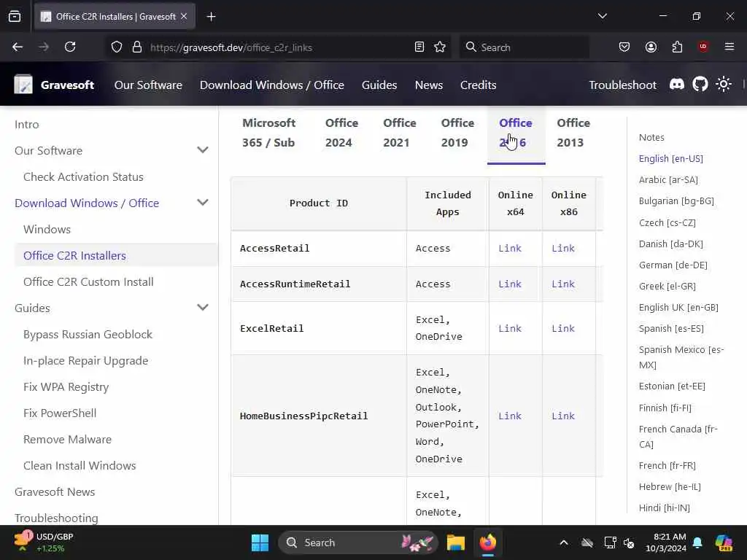This screenshot has height=560, width=747.
Task: Click the browser Search field
Action: pos(524,47)
